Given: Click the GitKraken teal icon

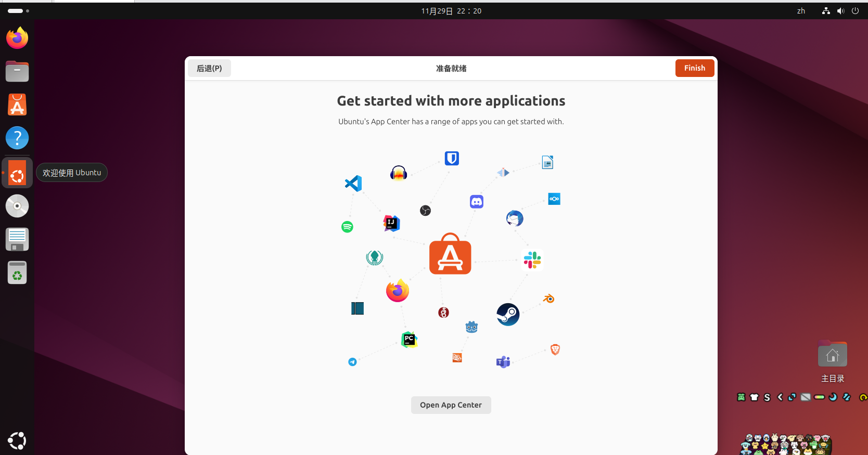Looking at the screenshot, I should (x=375, y=257).
